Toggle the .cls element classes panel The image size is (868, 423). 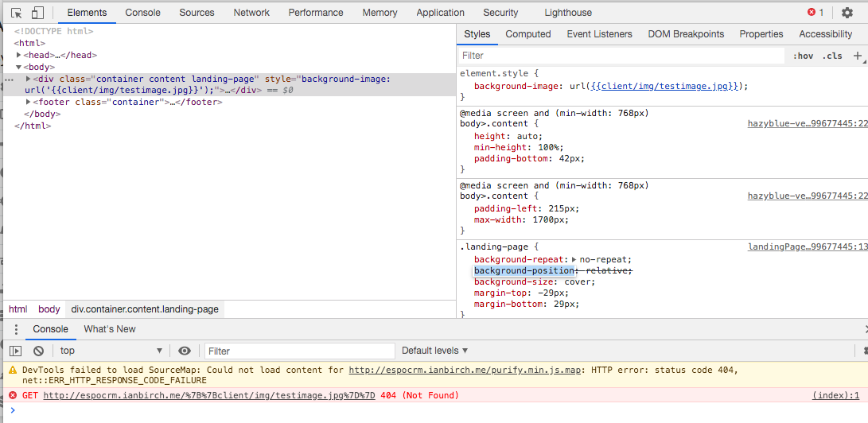832,56
